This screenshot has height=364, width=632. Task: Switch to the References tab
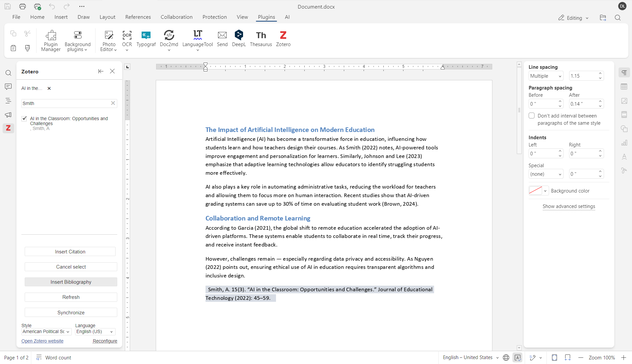138,17
